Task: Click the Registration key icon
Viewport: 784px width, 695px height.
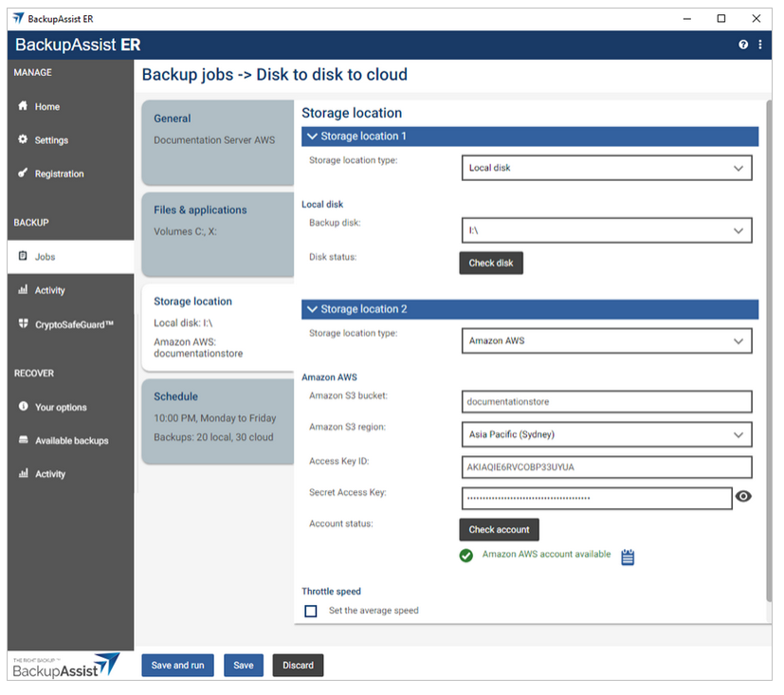Action: coord(23,174)
